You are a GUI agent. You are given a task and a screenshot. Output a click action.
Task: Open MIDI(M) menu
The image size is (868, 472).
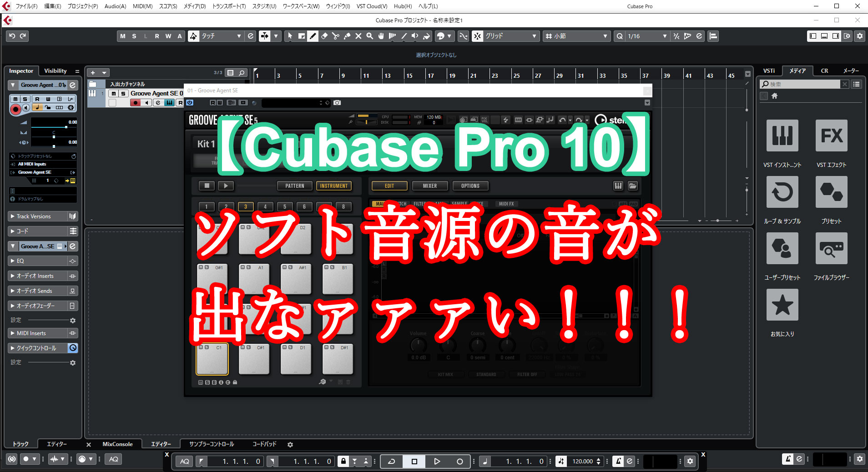[x=142, y=6]
